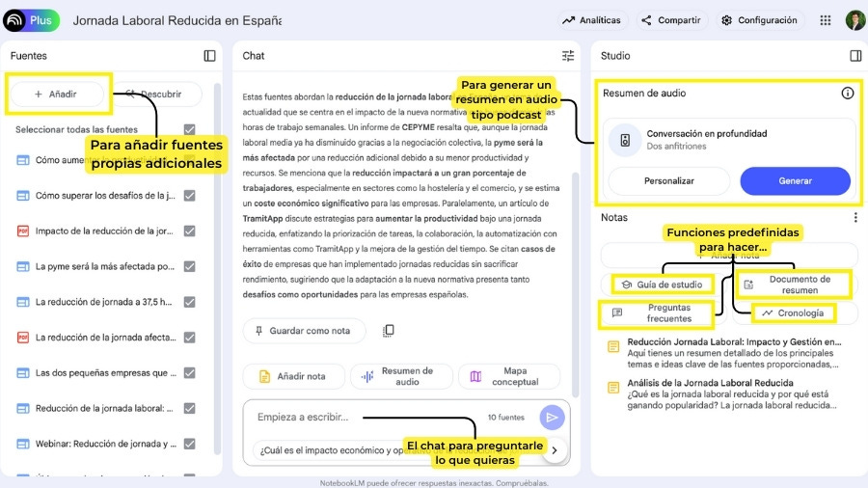The image size is (868, 488).
Task: Click note icon for Reducción Jornada Laboral note
Action: (x=613, y=347)
